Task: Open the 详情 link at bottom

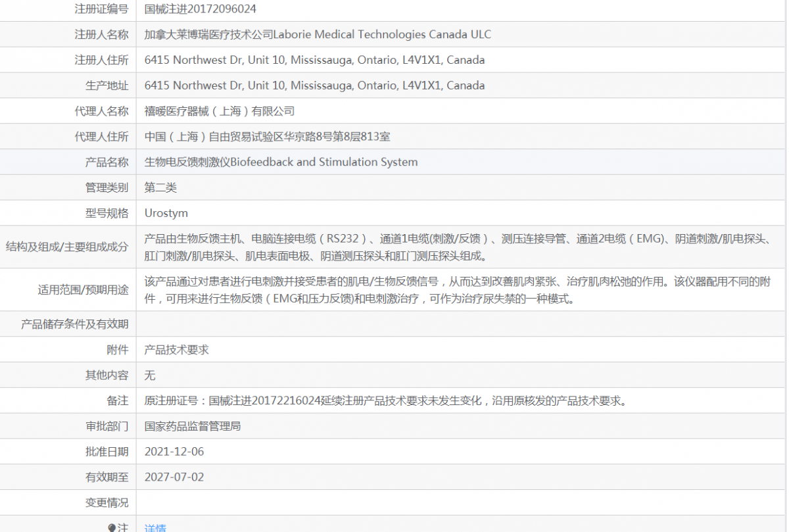Action: pyautogui.click(x=155, y=528)
